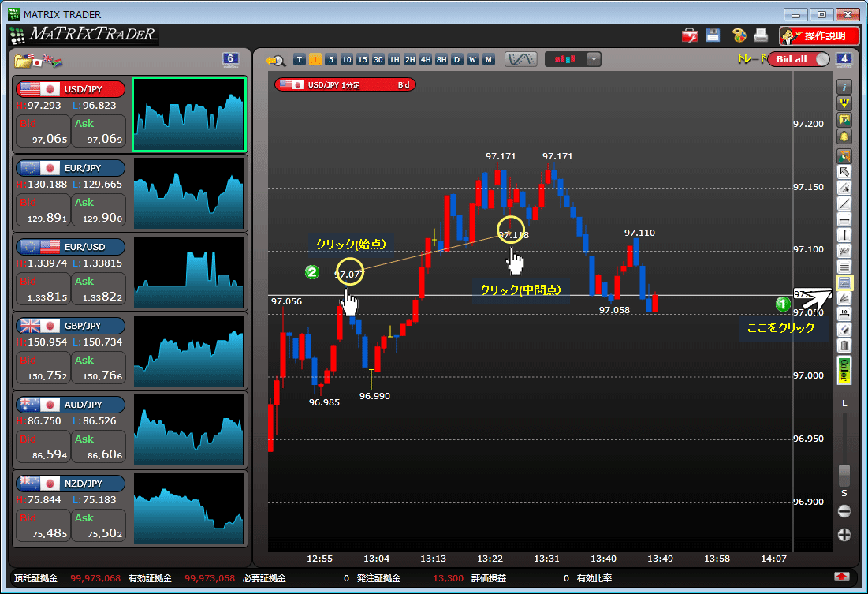Select the 10-minute timeframe button
Image resolution: width=868 pixels, height=594 pixels.
pyautogui.click(x=347, y=59)
